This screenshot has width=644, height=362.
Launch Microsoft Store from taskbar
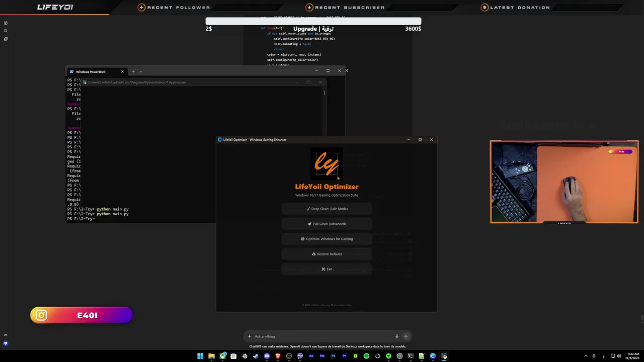point(233,356)
